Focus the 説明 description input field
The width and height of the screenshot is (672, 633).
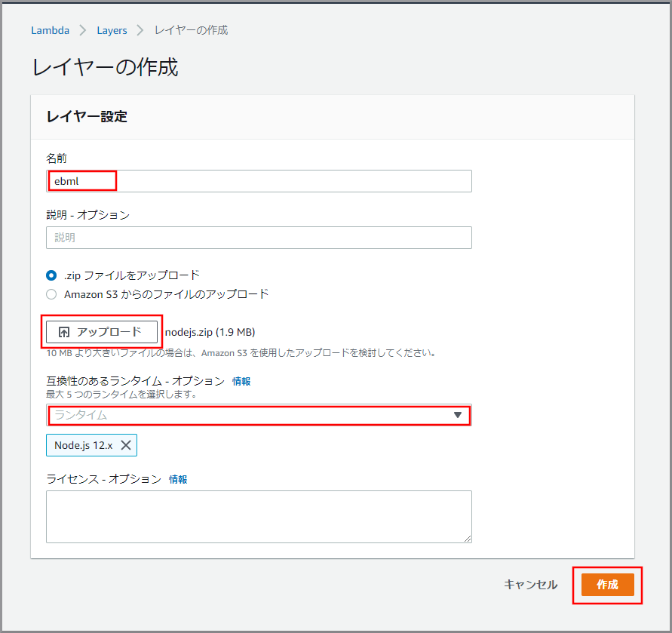point(259,238)
